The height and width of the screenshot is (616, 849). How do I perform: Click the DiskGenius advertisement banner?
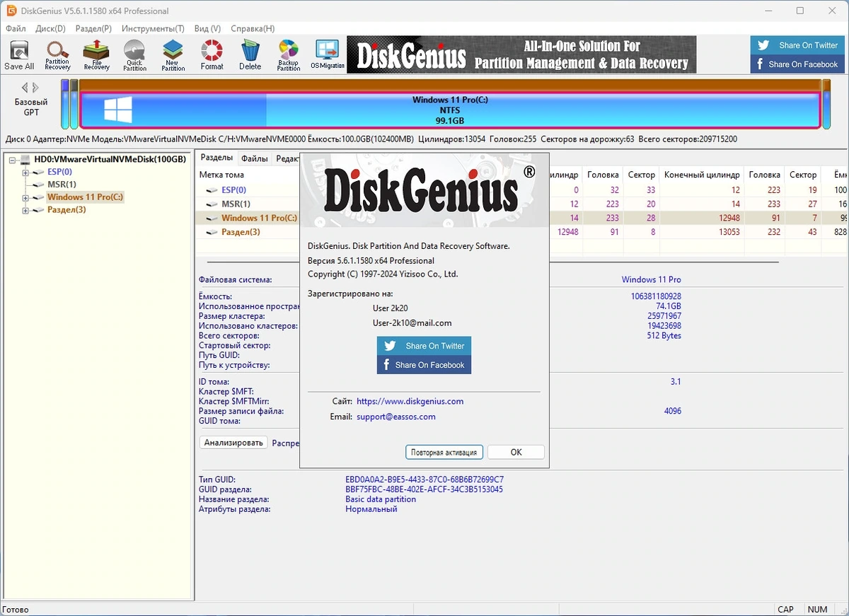click(521, 54)
